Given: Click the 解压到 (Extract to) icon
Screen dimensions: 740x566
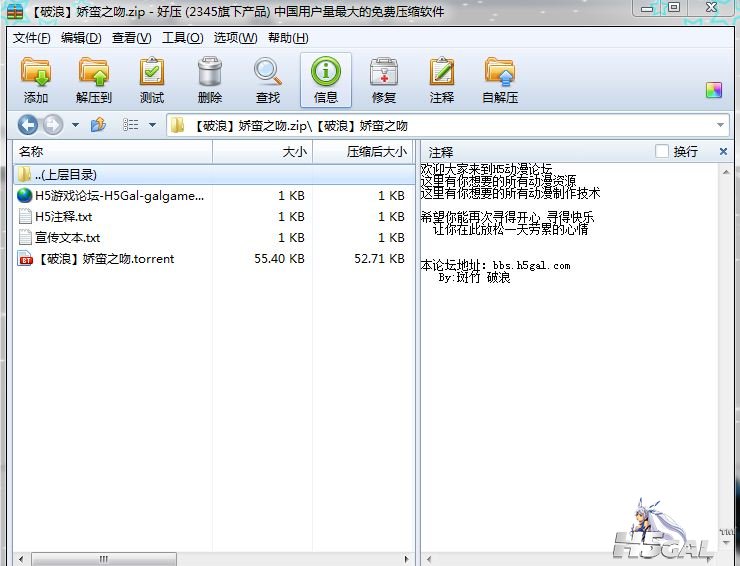Looking at the screenshot, I should 94,72.
